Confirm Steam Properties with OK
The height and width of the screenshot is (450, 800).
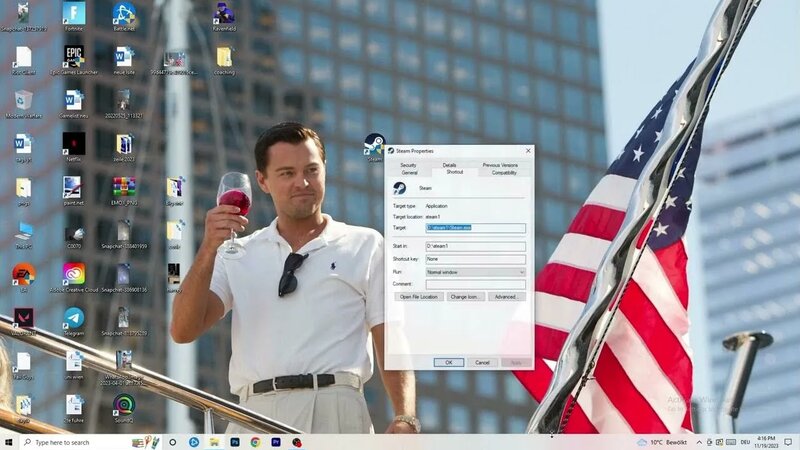coord(448,362)
